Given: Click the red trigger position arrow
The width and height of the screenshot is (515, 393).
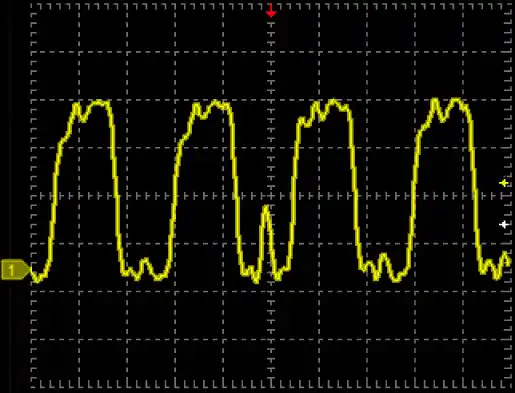Looking at the screenshot, I should (x=271, y=11).
